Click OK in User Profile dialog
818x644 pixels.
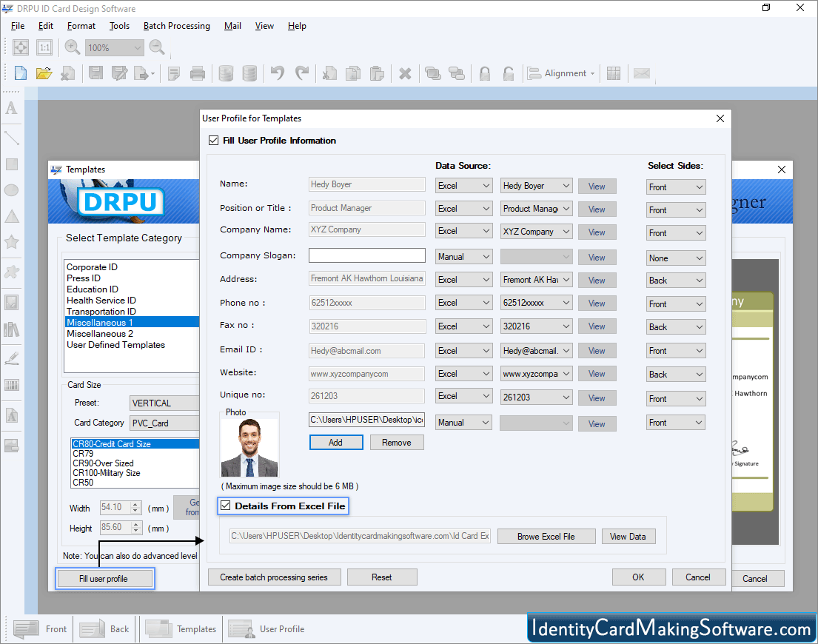[x=639, y=577]
